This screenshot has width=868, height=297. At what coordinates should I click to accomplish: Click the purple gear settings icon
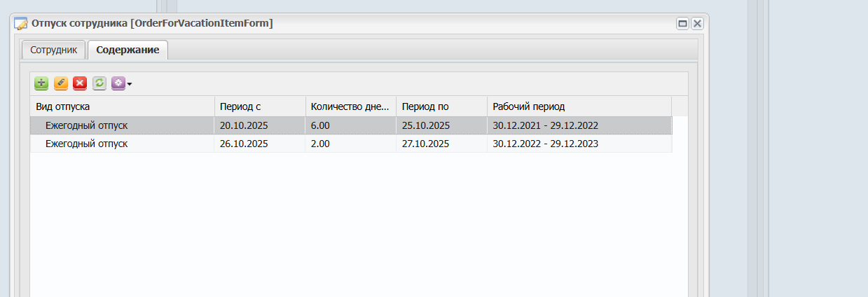click(118, 83)
